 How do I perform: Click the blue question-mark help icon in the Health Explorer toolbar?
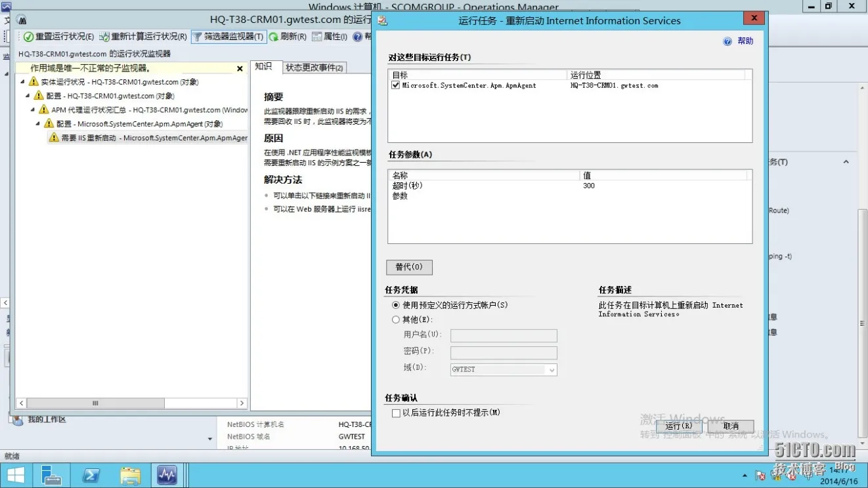[x=358, y=37]
